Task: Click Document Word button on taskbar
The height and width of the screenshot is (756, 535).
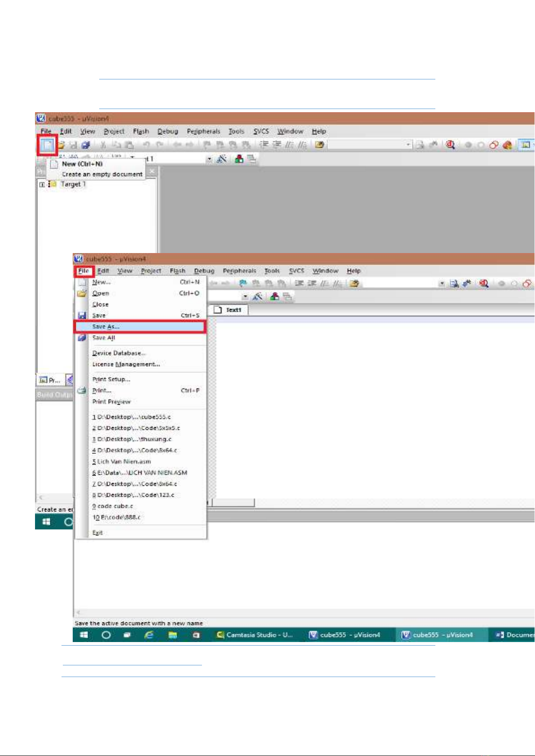Action: pyautogui.click(x=514, y=635)
